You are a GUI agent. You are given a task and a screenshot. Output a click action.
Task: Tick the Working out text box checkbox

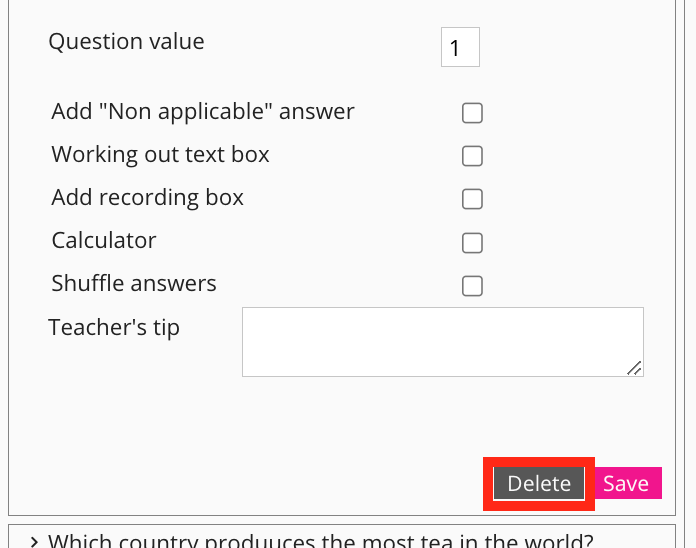pyautogui.click(x=472, y=156)
